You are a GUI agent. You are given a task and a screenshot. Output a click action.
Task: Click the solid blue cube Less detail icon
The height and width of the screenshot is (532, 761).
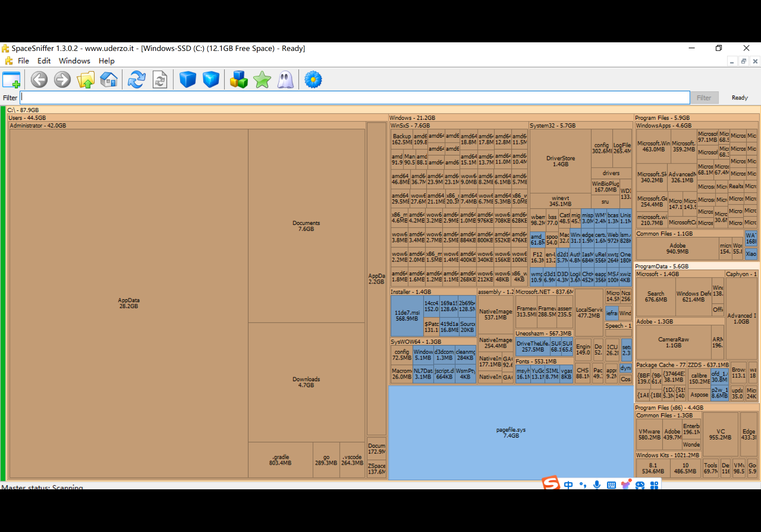(x=188, y=79)
